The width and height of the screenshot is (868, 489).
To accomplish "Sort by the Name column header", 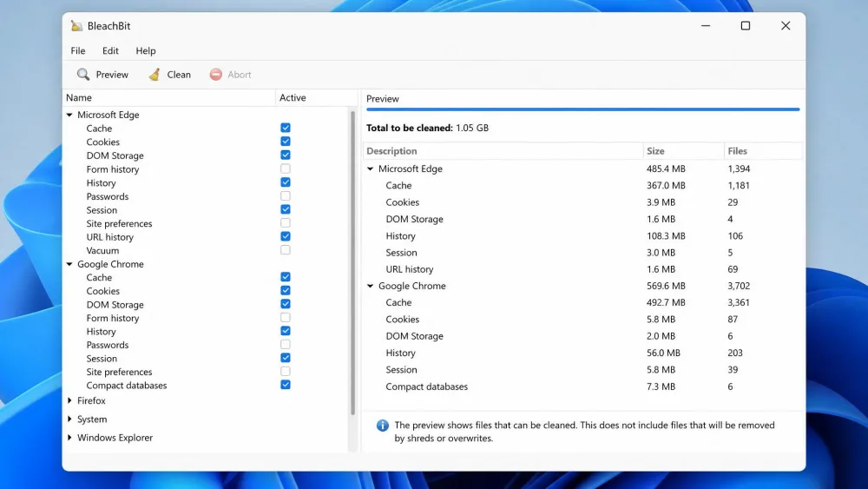I will pos(169,97).
